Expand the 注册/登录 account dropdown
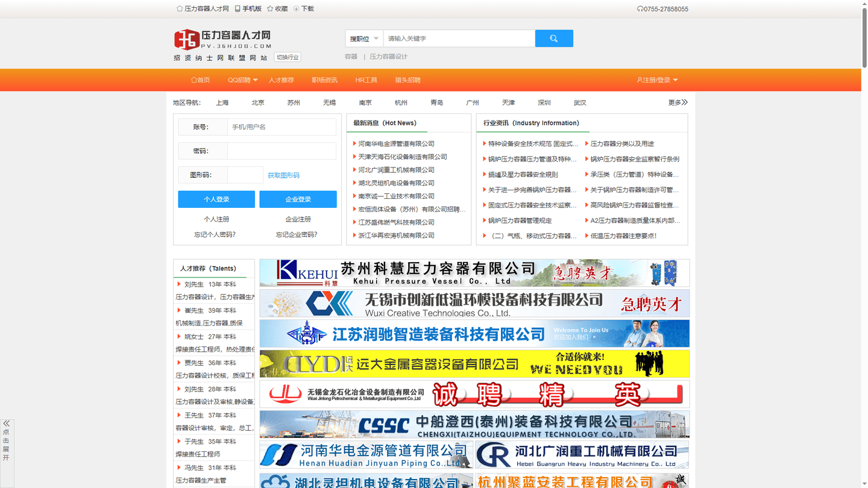 [657, 80]
